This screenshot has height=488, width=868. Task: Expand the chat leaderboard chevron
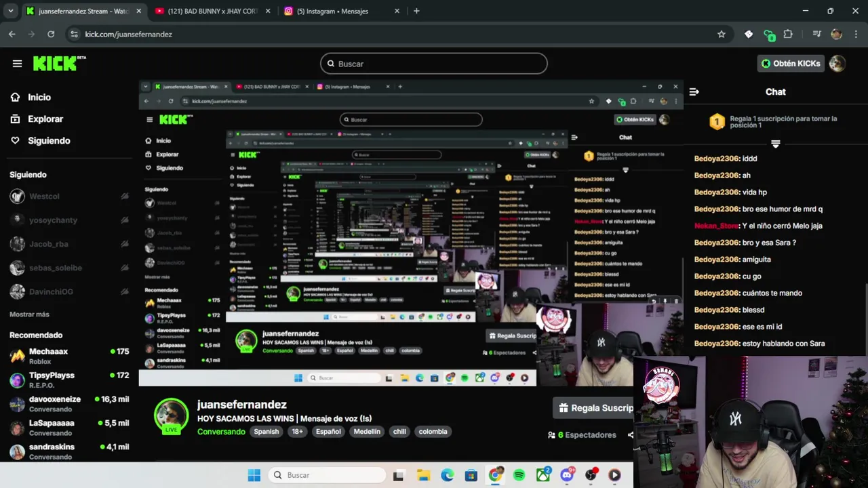tap(776, 144)
